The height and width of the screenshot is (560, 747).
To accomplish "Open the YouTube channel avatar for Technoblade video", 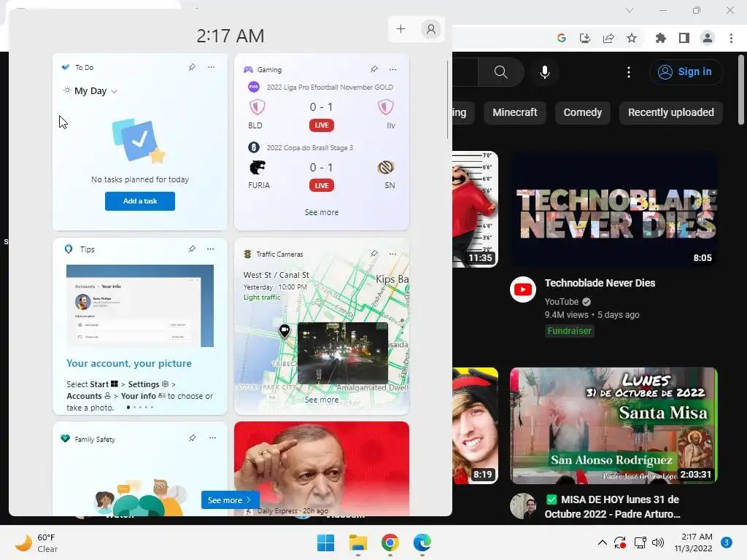I will [523, 289].
